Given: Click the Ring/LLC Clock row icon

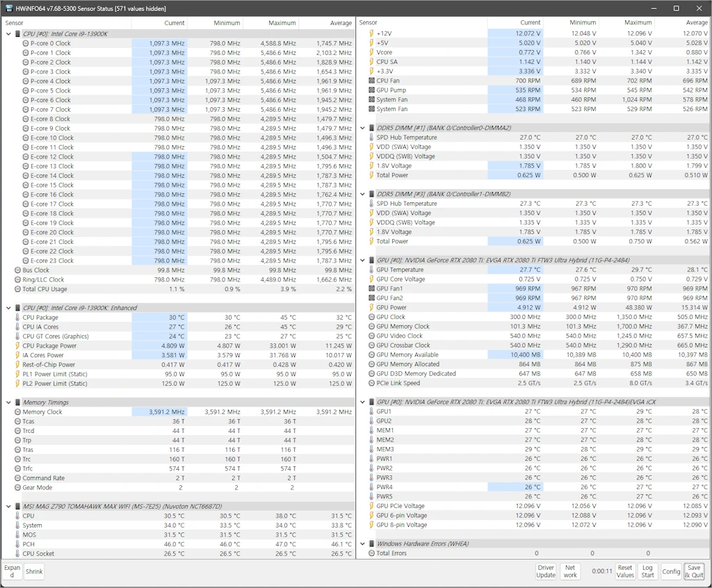Looking at the screenshot, I should [x=17, y=279].
